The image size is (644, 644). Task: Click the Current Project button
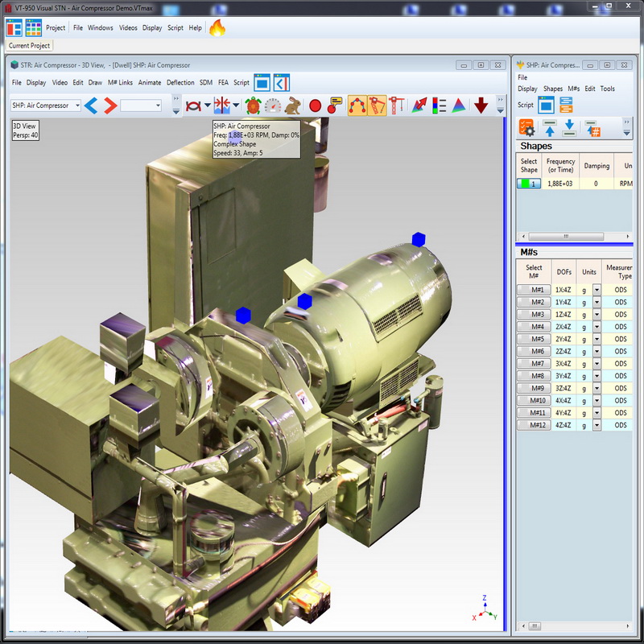(x=30, y=46)
